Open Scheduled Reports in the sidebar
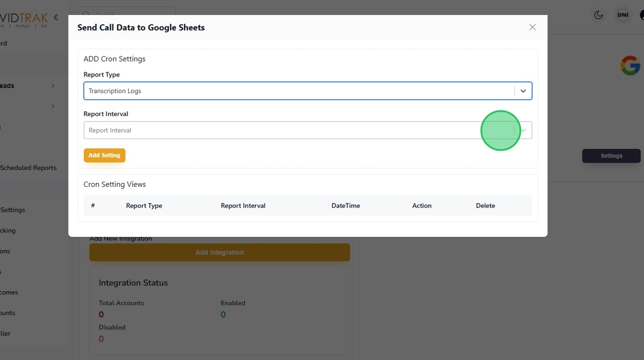Viewport: 644px width, 360px height. pyautogui.click(x=28, y=168)
